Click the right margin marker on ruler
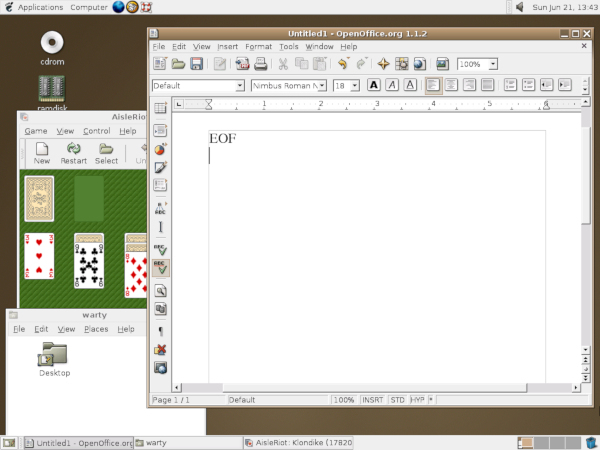600x450 pixels. click(x=546, y=106)
